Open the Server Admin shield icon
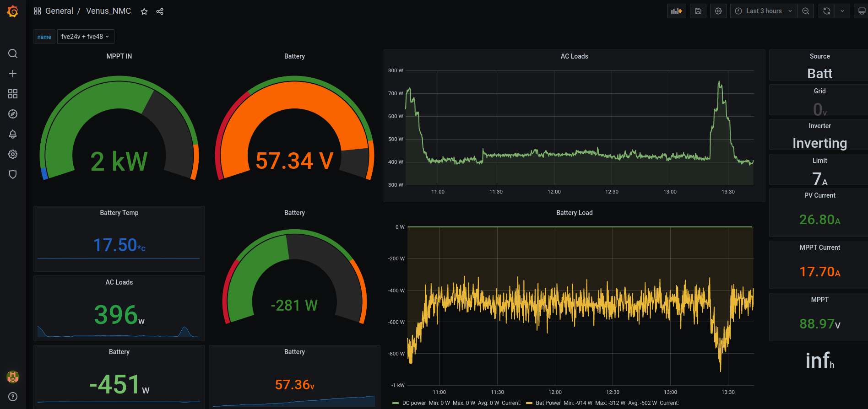868x409 pixels. click(x=13, y=174)
